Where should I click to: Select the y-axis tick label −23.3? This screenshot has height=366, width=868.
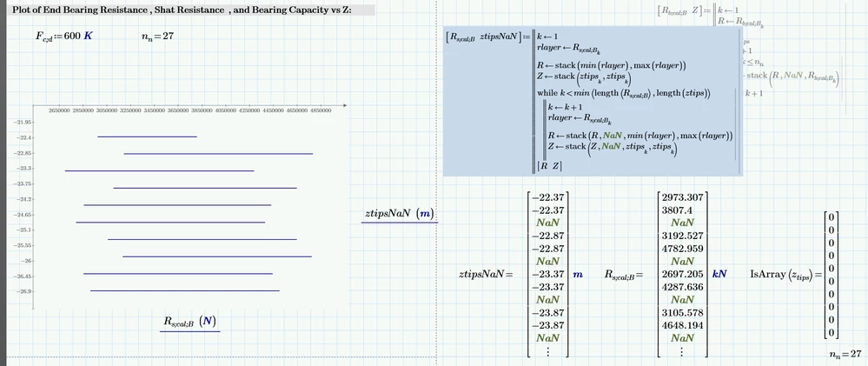tap(25, 169)
